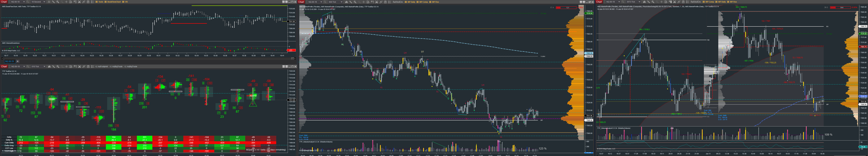Open strategies dialog in the 610 Tick chart
The width and height of the screenshot is (868, 156).
pos(84,66)
